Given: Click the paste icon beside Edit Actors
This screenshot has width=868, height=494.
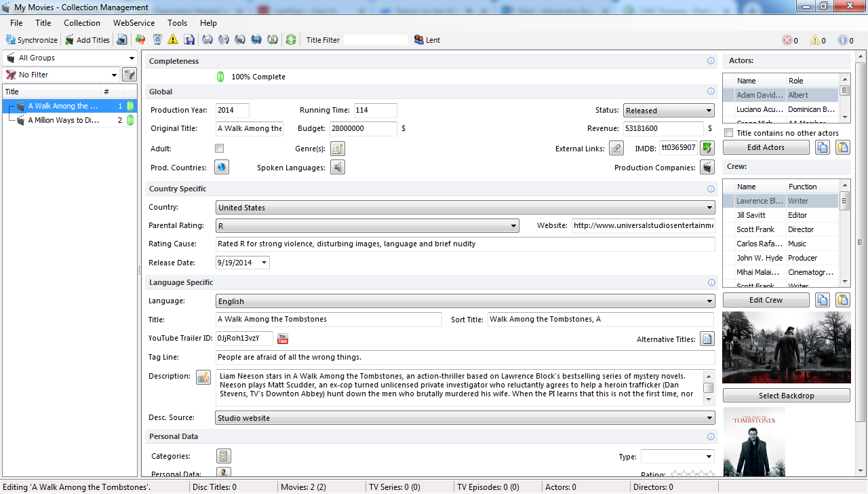Looking at the screenshot, I should pyautogui.click(x=843, y=147).
